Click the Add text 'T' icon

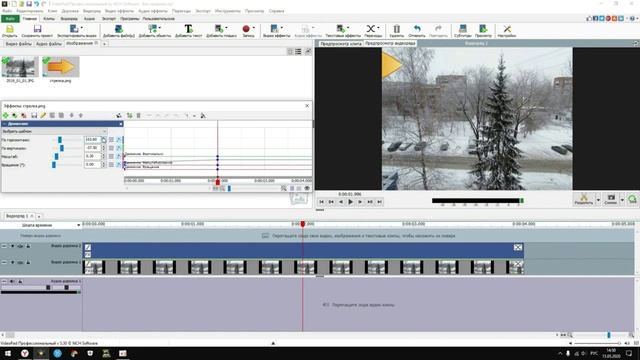(x=188, y=29)
